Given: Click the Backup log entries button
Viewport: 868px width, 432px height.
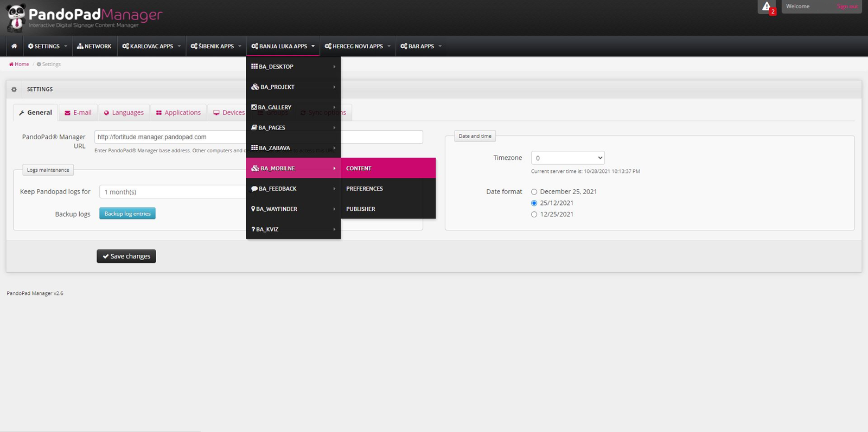Looking at the screenshot, I should 127,214.
